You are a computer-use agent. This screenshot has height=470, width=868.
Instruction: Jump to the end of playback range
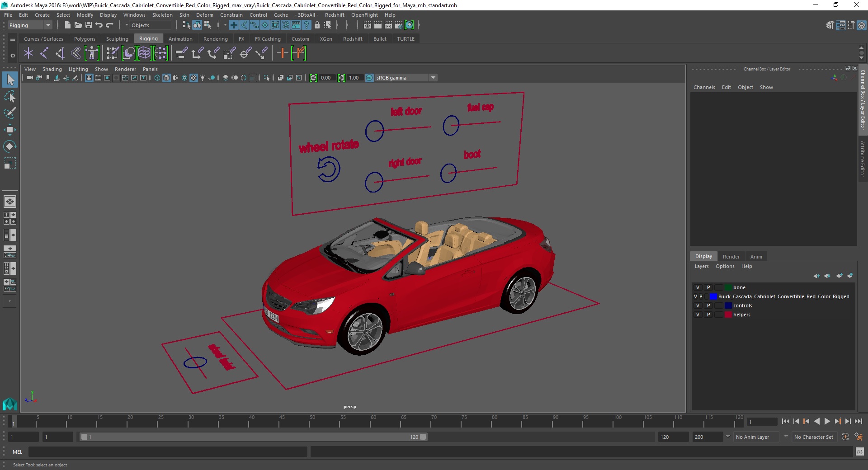tap(859, 421)
